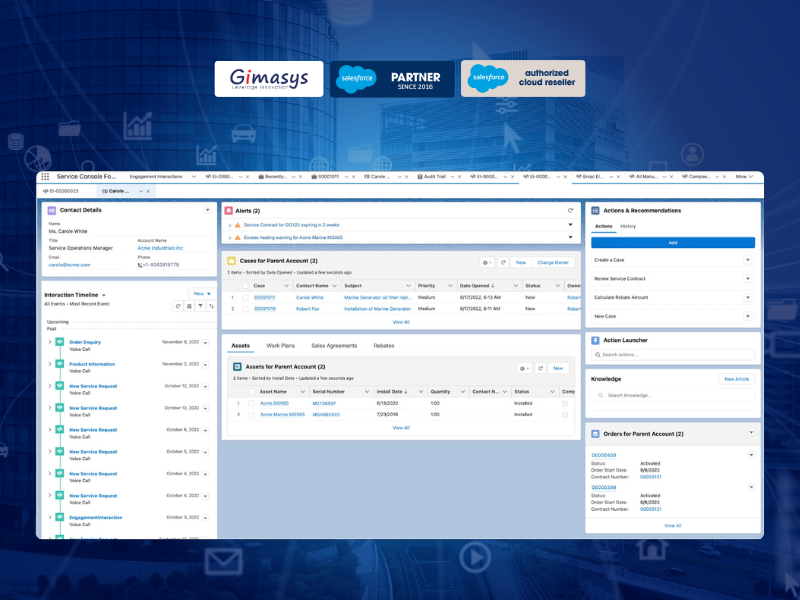Click the Action Launcher lightning icon
Screen dimensions: 800x600
point(595,340)
